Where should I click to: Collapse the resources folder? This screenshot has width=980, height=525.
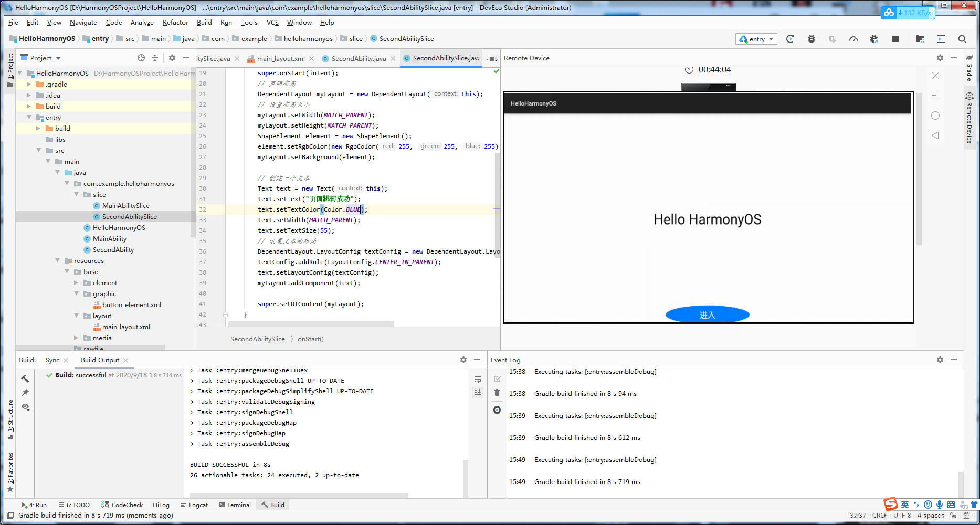(57, 260)
